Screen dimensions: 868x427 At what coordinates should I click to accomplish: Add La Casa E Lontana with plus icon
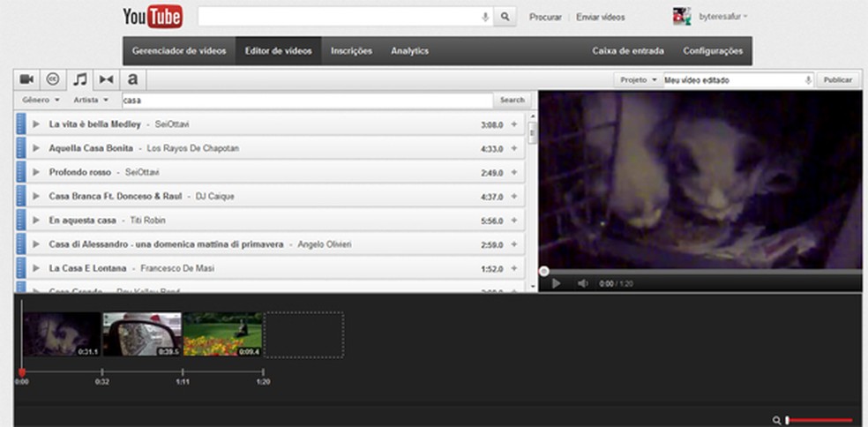pos(513,268)
